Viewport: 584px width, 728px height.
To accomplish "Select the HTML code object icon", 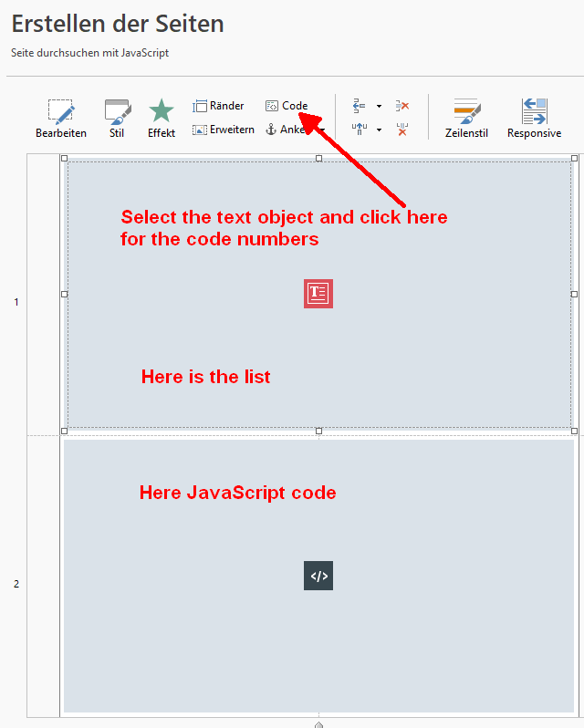I will click(x=318, y=576).
